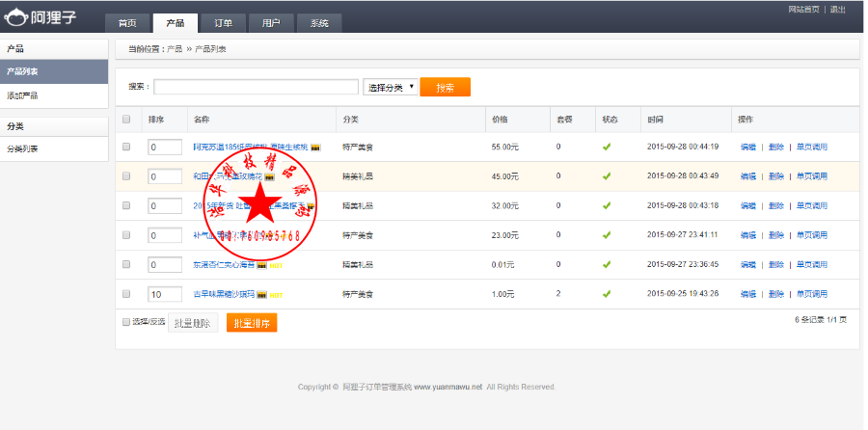
Task: Click the timestamp 2015-09-25 19:43:26
Action: tap(683, 293)
